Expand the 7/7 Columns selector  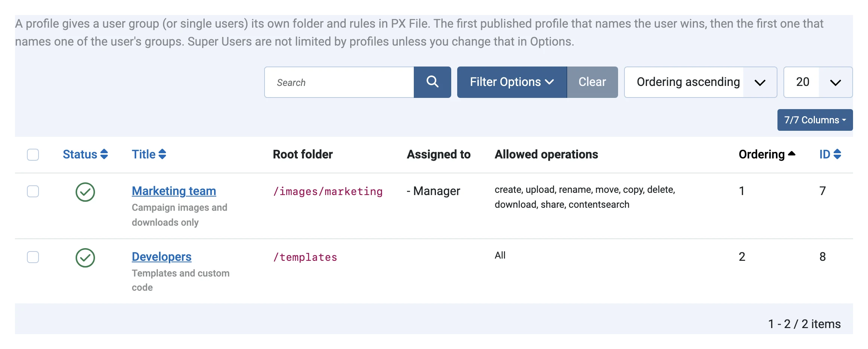(815, 120)
